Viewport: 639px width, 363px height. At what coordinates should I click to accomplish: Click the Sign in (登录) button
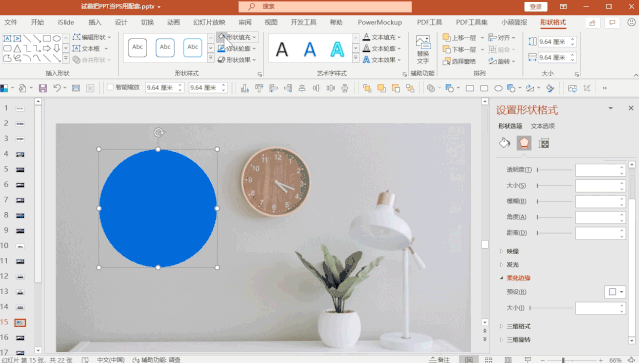click(x=535, y=7)
